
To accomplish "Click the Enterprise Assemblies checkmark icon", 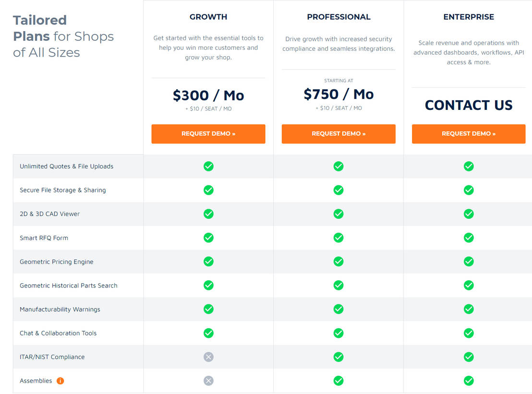I will point(469,381).
